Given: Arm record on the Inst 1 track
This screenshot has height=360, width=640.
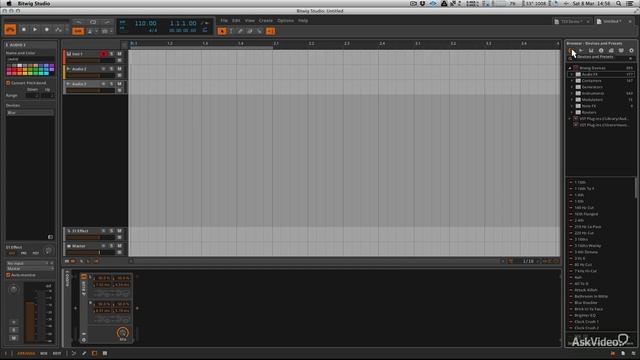Looking at the screenshot, I should [104, 54].
